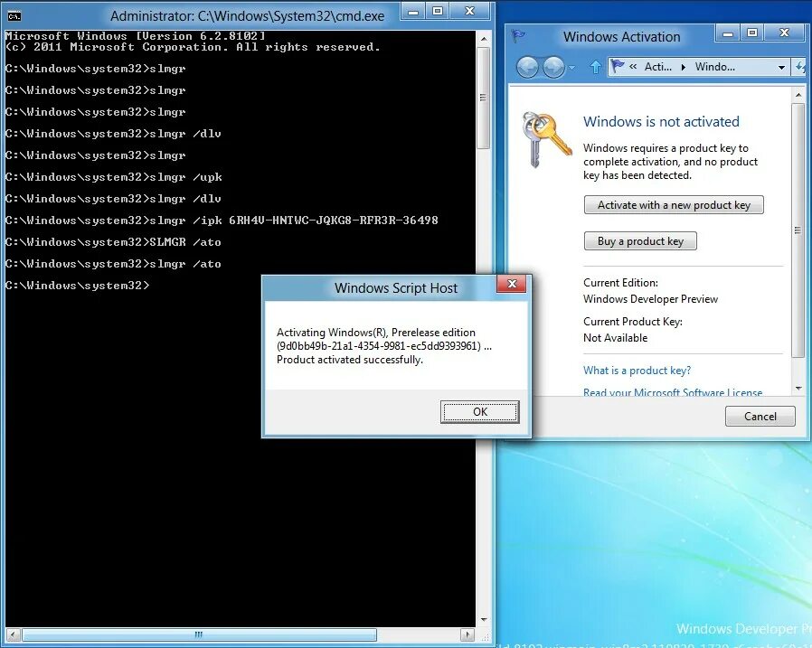The image size is (812, 648).
Task: Click the slmgr /upk command line
Action: pyautogui.click(x=114, y=177)
